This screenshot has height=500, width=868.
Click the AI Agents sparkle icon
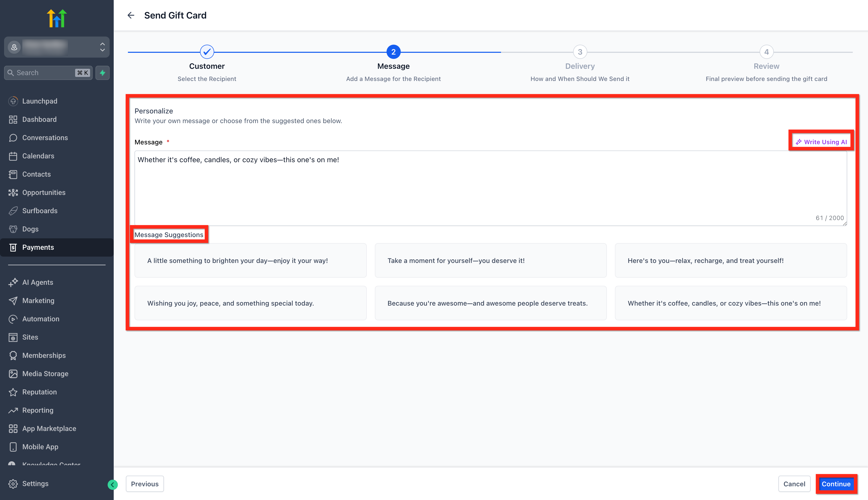(13, 282)
